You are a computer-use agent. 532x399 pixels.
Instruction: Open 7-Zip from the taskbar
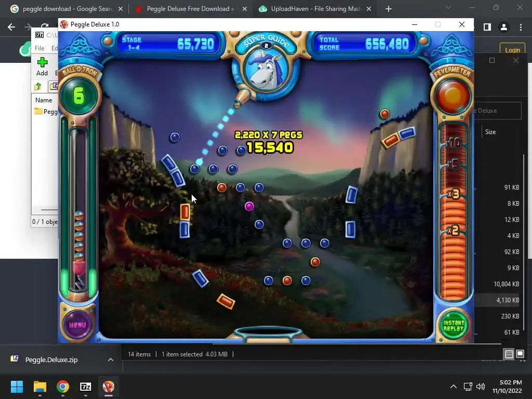pos(86,387)
